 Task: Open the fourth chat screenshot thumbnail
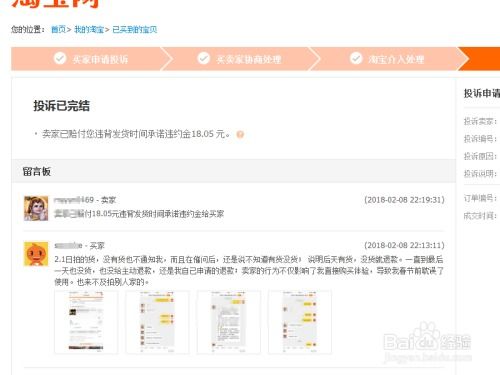tap(300, 322)
